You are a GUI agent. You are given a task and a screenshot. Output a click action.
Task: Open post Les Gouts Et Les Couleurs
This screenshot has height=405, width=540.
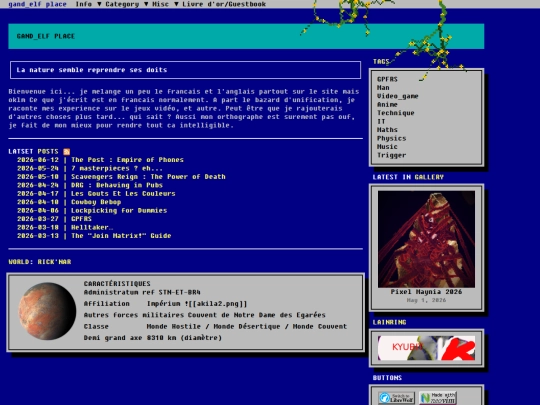pos(123,194)
